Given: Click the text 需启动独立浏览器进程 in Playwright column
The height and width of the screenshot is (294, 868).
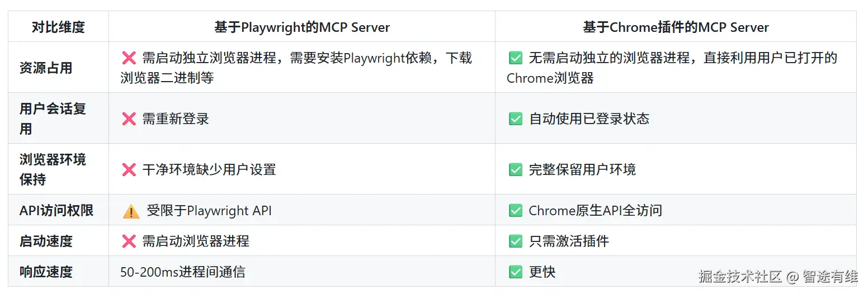Looking at the screenshot, I should 209,58.
